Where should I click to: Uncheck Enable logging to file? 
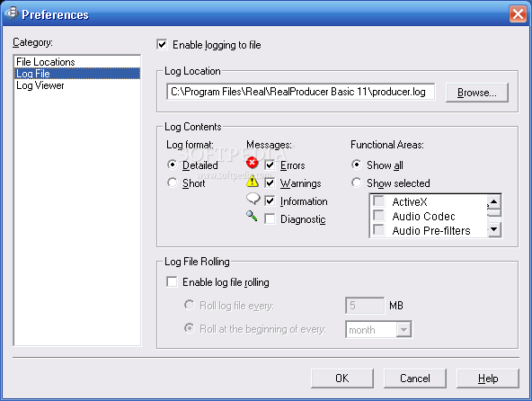tap(162, 44)
